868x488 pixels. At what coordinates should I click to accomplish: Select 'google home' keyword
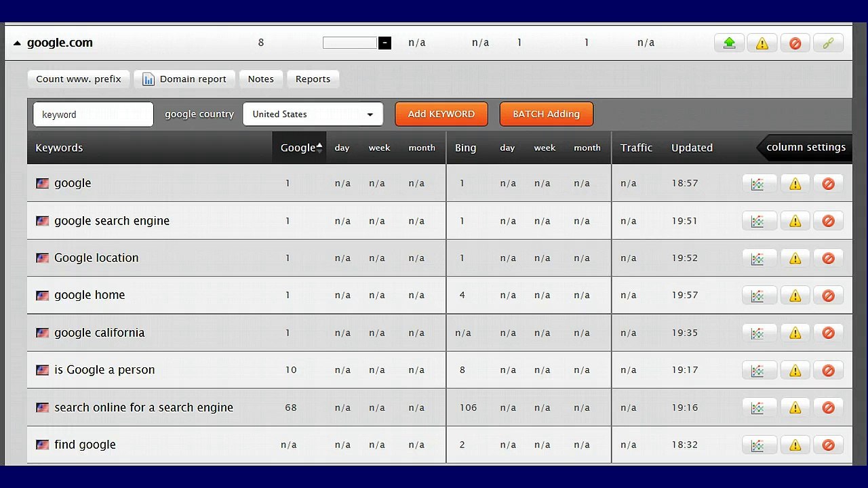point(90,296)
